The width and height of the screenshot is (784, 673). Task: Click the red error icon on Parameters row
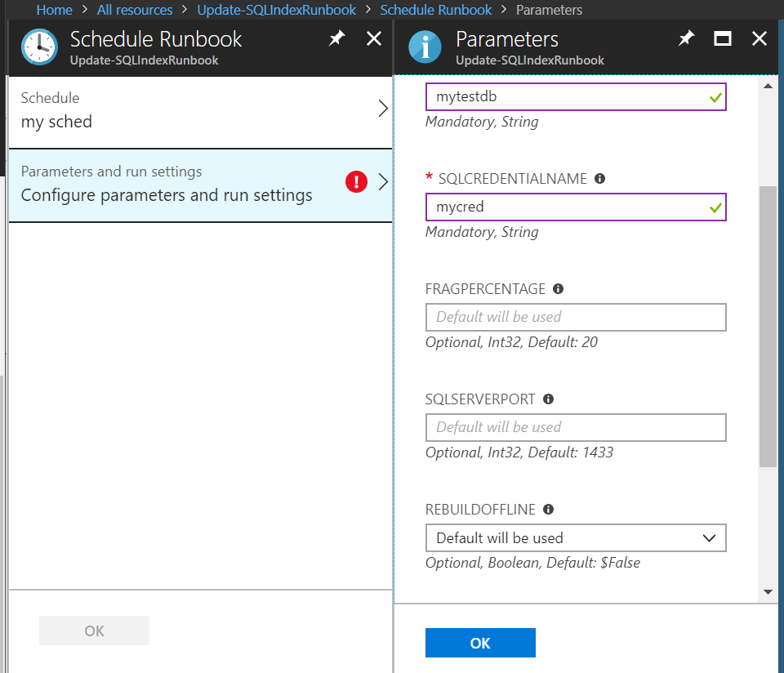coord(357,181)
